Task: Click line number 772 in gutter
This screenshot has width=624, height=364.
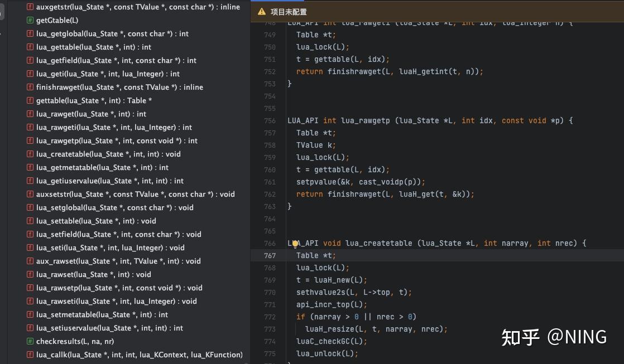Action: 270,317
